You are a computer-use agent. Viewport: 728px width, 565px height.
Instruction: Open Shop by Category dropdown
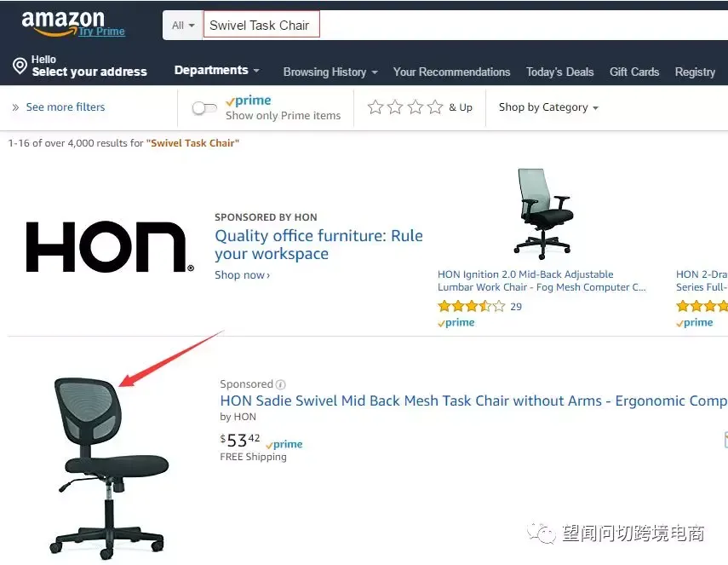click(x=548, y=107)
